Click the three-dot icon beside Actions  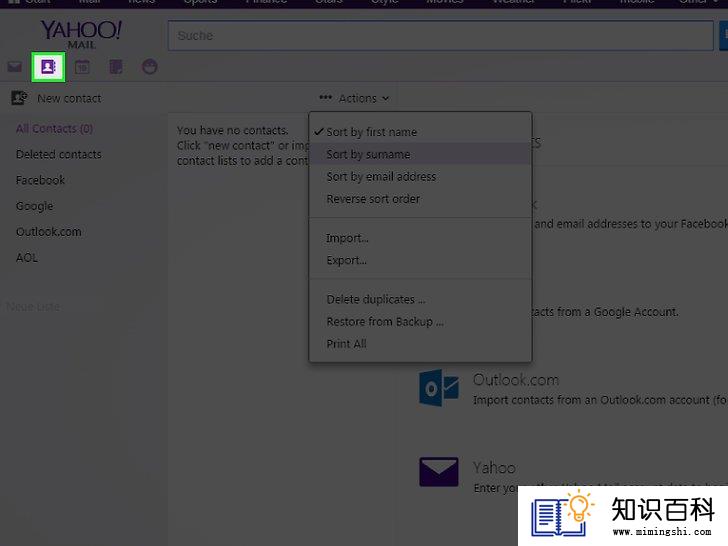pyautogui.click(x=325, y=98)
